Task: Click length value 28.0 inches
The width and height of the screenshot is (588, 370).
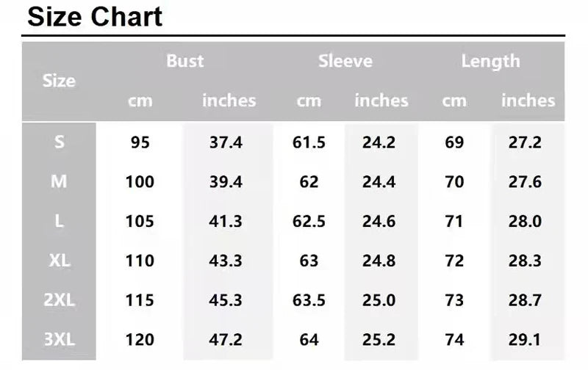Action: 525,221
